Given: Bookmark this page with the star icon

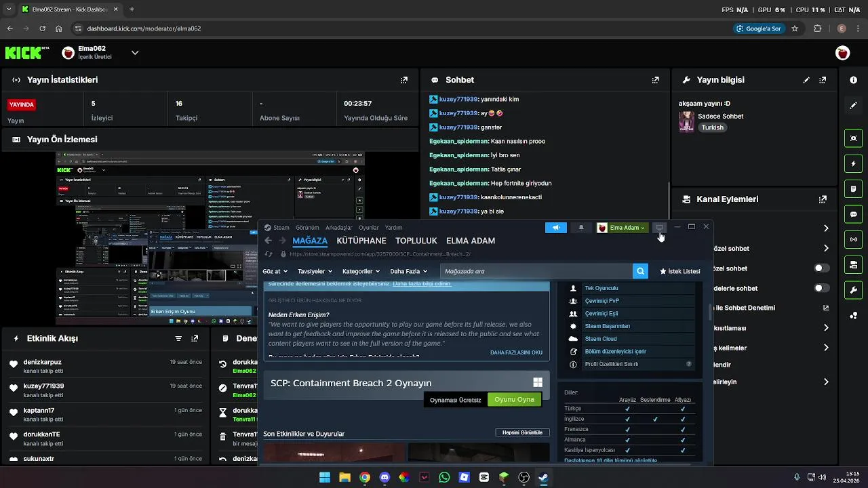Looking at the screenshot, I should point(795,28).
